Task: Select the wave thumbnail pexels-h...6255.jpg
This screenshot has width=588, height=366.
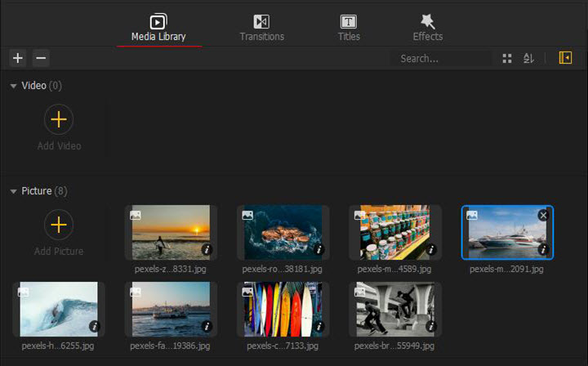Action: click(x=59, y=309)
